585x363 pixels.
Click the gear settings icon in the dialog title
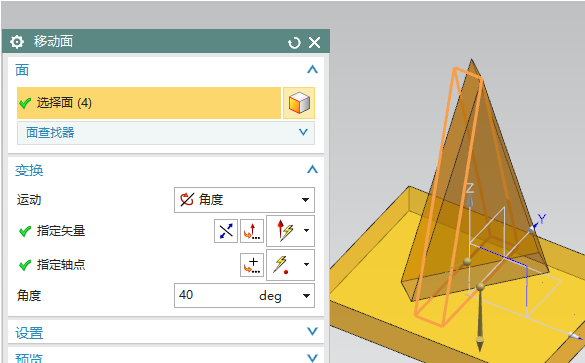pyautogui.click(x=17, y=42)
